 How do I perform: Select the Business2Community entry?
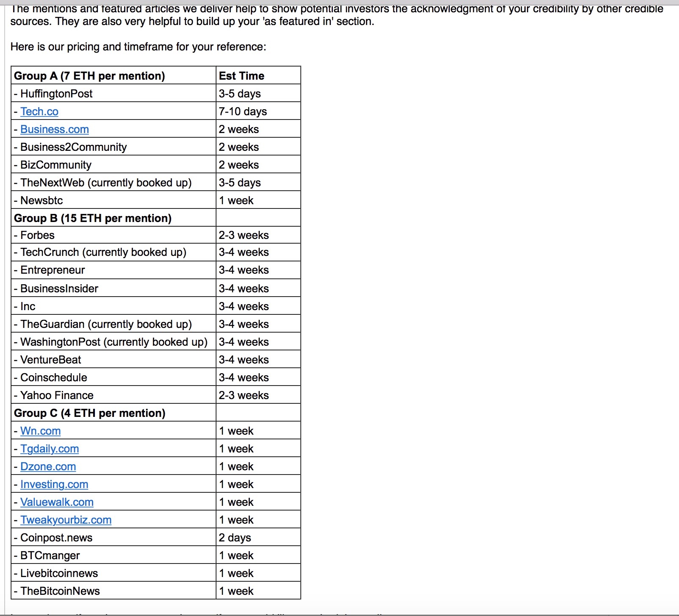tap(74, 147)
